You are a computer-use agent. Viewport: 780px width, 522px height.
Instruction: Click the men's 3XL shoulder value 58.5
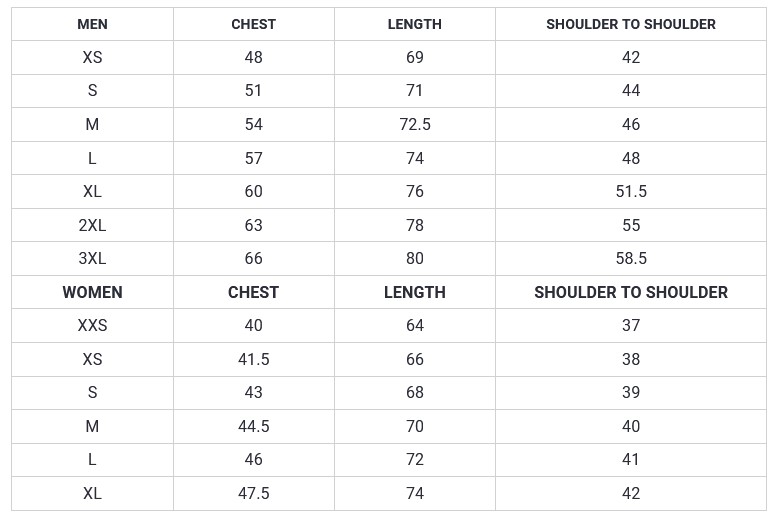point(631,258)
